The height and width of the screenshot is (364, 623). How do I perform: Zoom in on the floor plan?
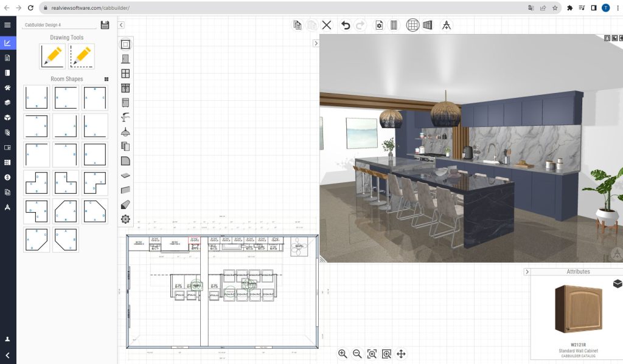pos(343,354)
